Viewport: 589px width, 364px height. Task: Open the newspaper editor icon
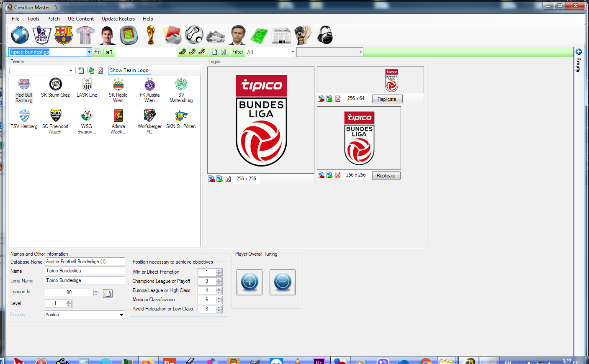coord(281,36)
